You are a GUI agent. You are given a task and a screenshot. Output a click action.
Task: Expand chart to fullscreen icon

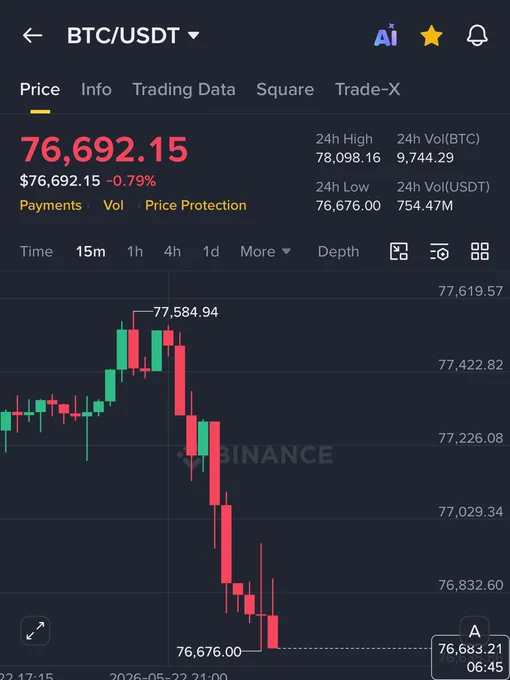[35, 631]
